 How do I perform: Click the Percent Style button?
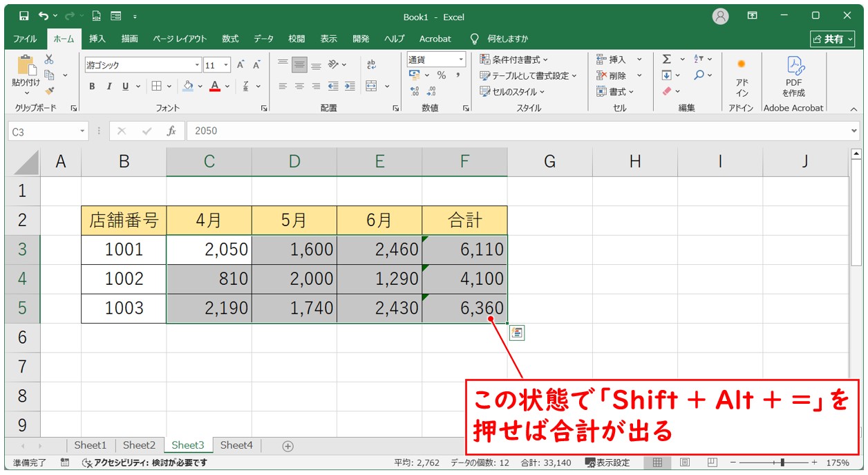pos(441,75)
